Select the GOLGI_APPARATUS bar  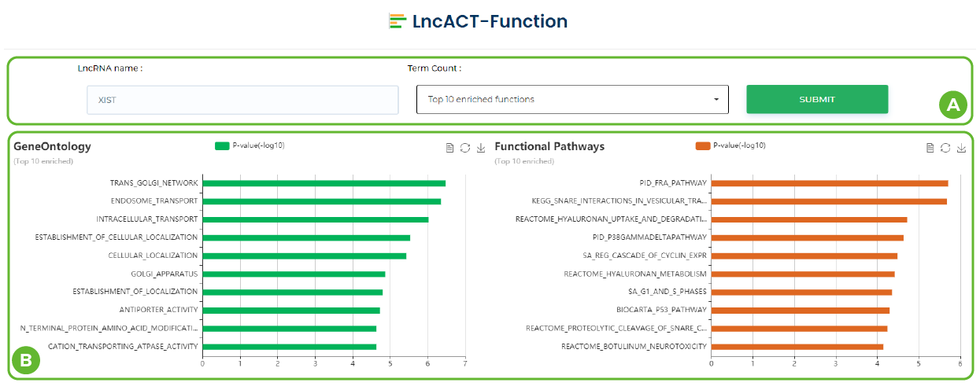[x=294, y=274]
